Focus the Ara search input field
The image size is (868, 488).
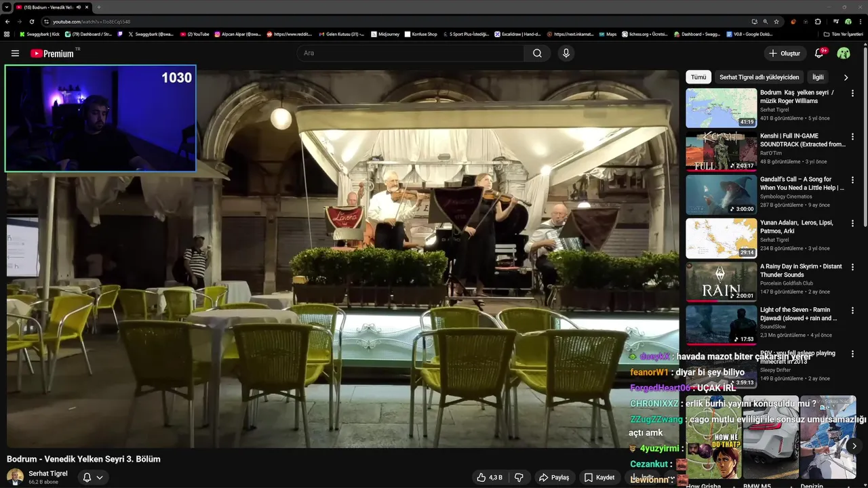pos(410,54)
